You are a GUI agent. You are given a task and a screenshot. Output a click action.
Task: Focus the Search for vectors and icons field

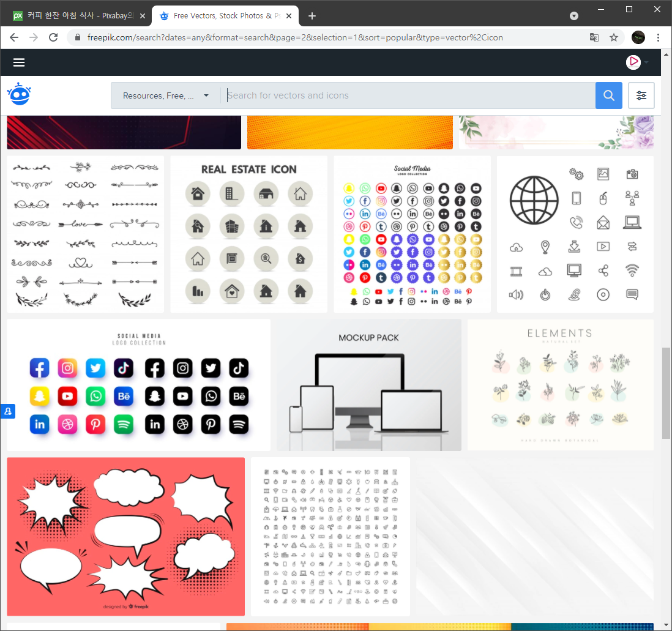click(409, 95)
